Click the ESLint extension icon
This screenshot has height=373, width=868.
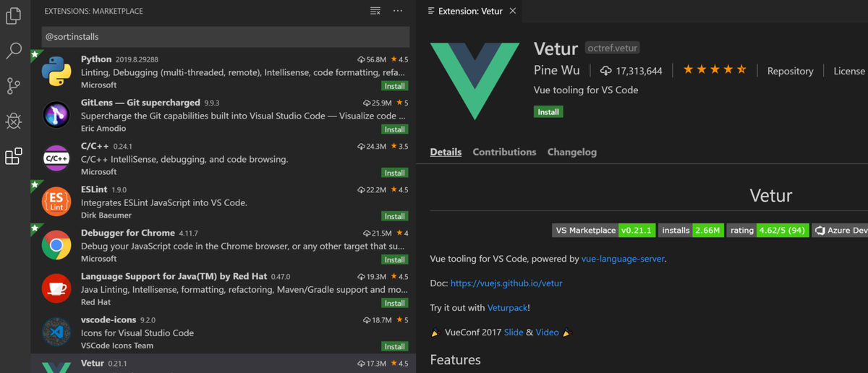[56, 202]
